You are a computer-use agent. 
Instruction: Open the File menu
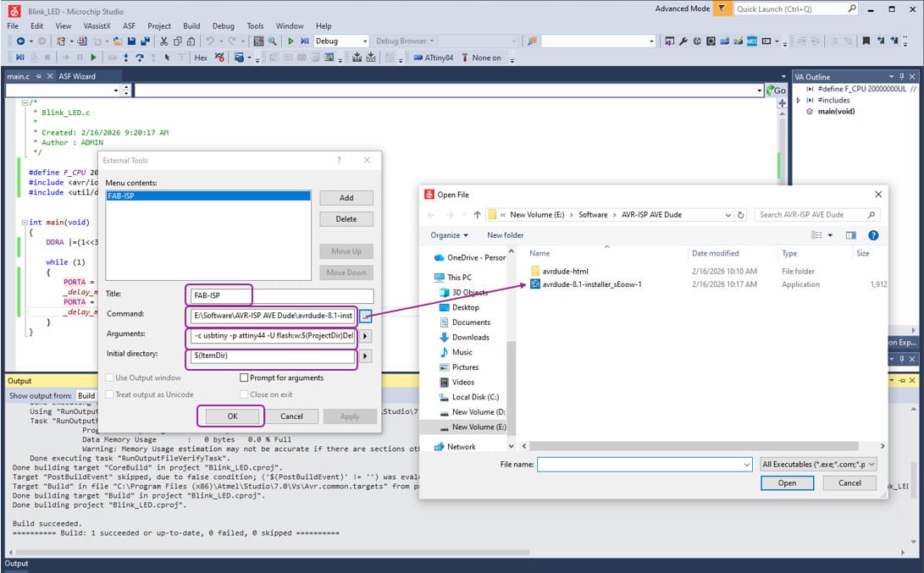13,26
